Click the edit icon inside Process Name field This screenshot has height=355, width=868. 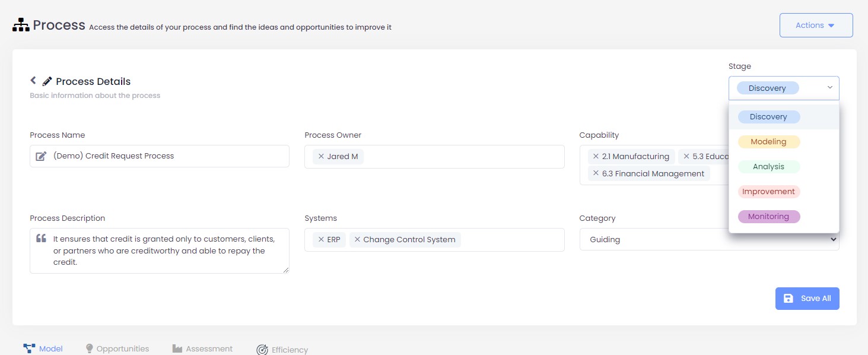tap(41, 156)
